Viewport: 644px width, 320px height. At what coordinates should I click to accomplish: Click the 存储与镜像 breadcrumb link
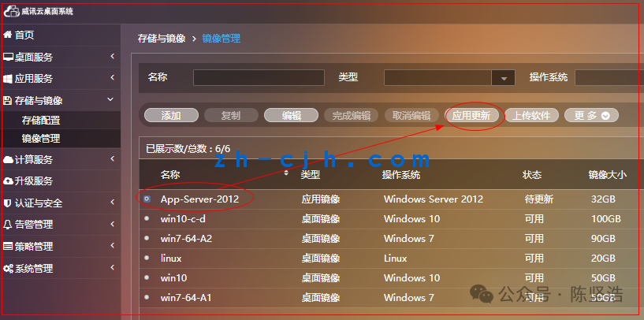[162, 39]
